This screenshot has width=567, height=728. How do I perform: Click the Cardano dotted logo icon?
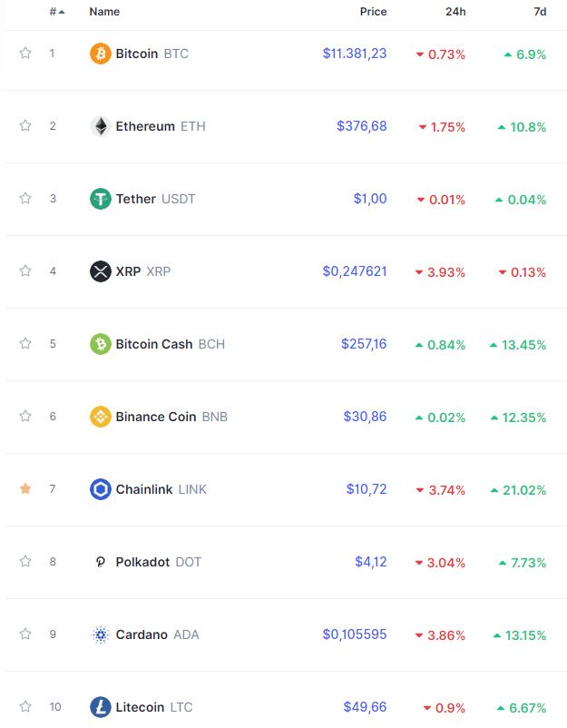pos(100,635)
